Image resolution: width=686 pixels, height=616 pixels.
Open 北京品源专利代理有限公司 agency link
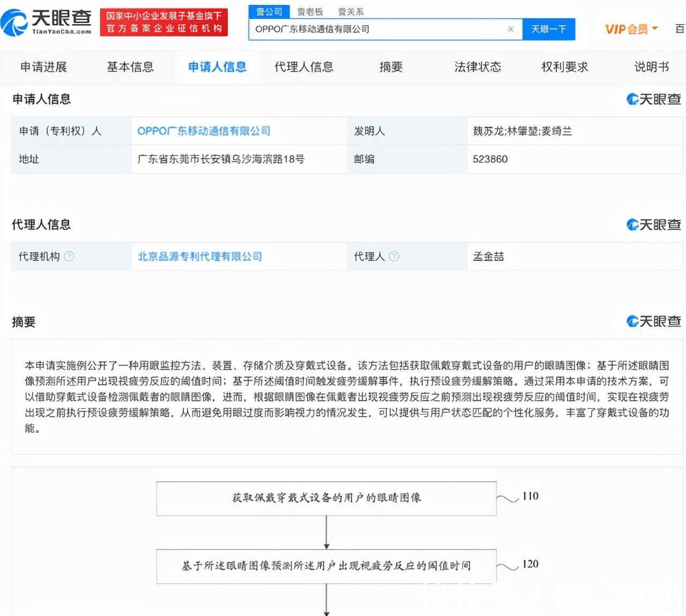tap(200, 257)
